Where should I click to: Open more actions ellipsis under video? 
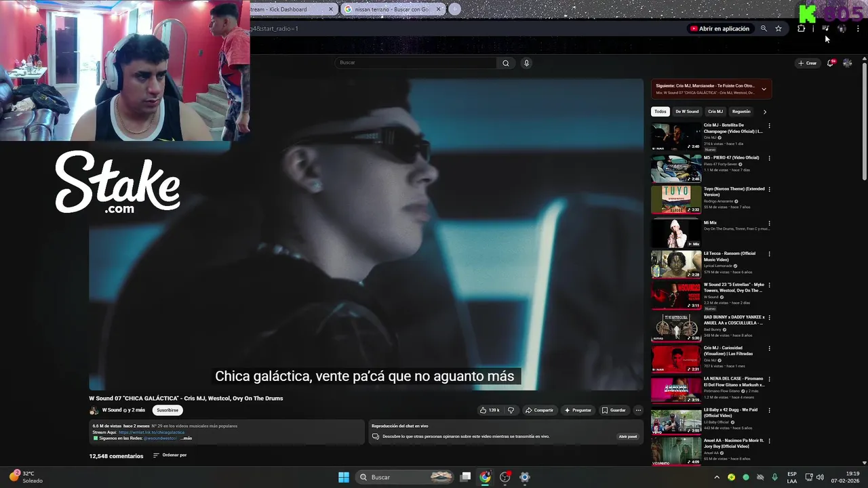click(x=638, y=410)
